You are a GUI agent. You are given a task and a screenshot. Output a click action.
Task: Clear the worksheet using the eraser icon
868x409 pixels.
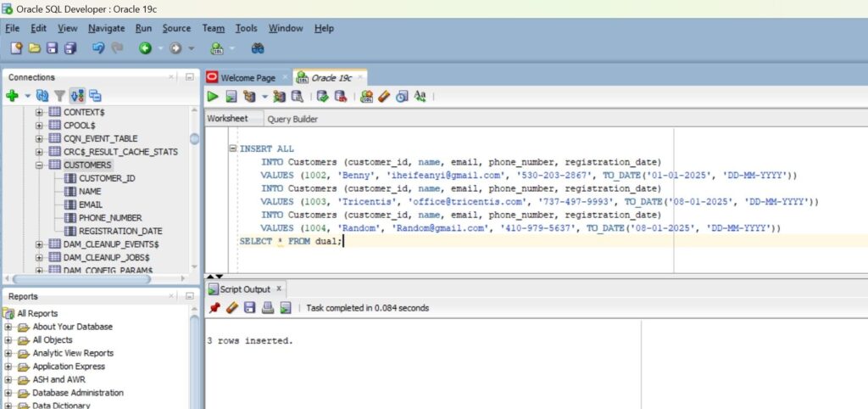coord(383,97)
